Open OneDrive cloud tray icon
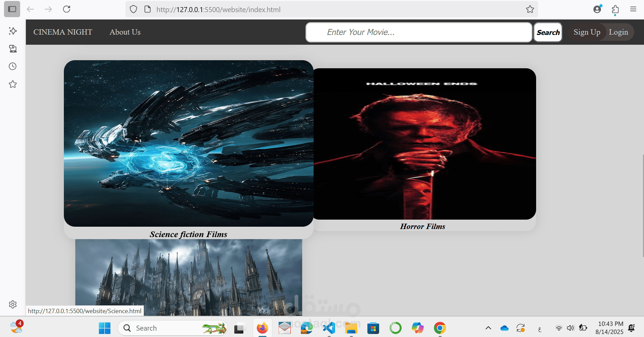 (x=505, y=328)
